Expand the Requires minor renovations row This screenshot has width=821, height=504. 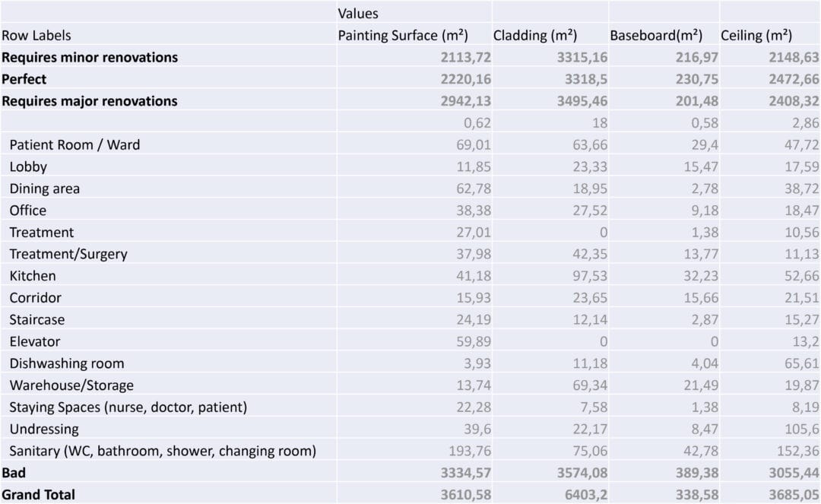[x=90, y=57]
